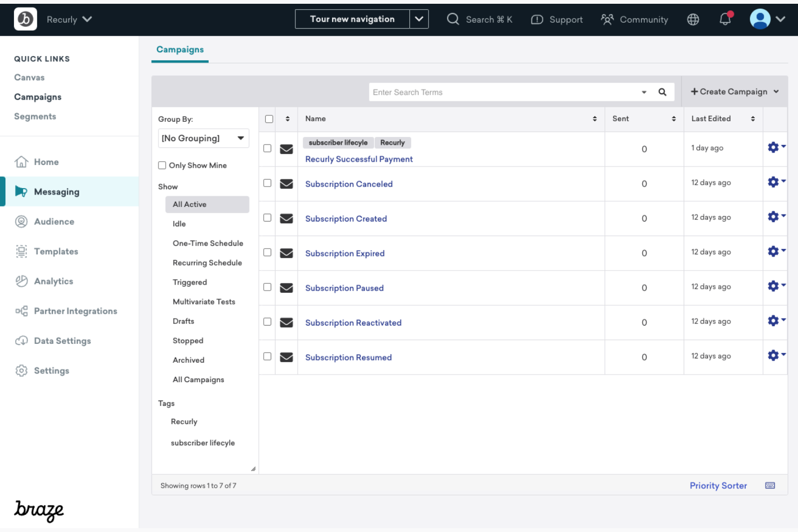Click the Messaging sidebar icon
Viewport: 798px width, 532px height.
click(21, 191)
